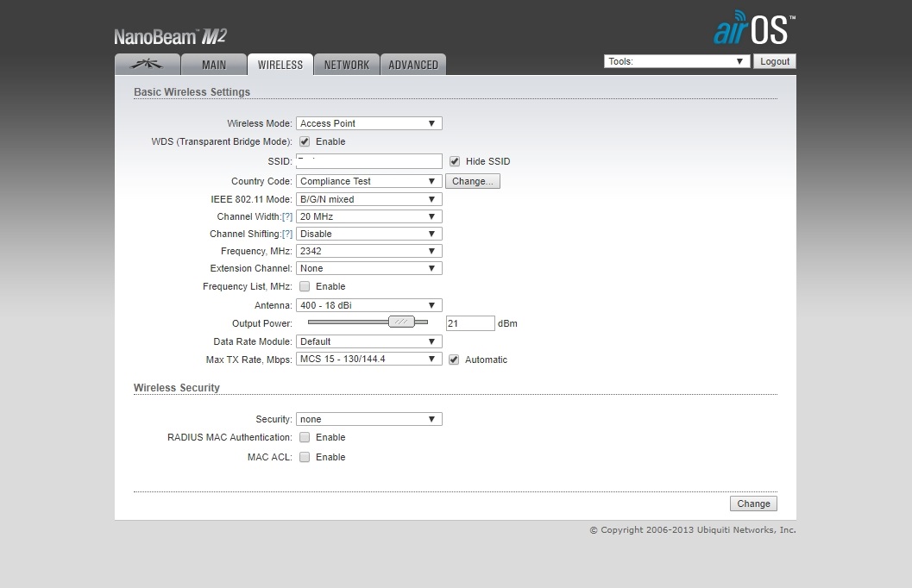Image resolution: width=912 pixels, height=588 pixels.
Task: Open the Ubiquiti logo tab
Action: tap(148, 65)
